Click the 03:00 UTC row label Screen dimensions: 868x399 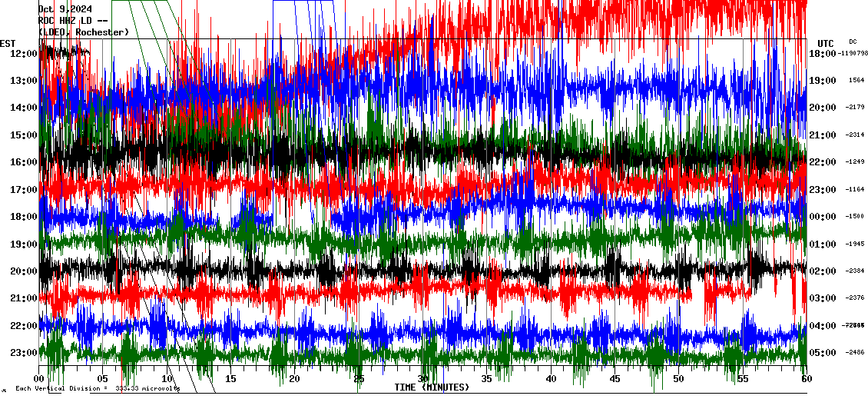[822, 298]
